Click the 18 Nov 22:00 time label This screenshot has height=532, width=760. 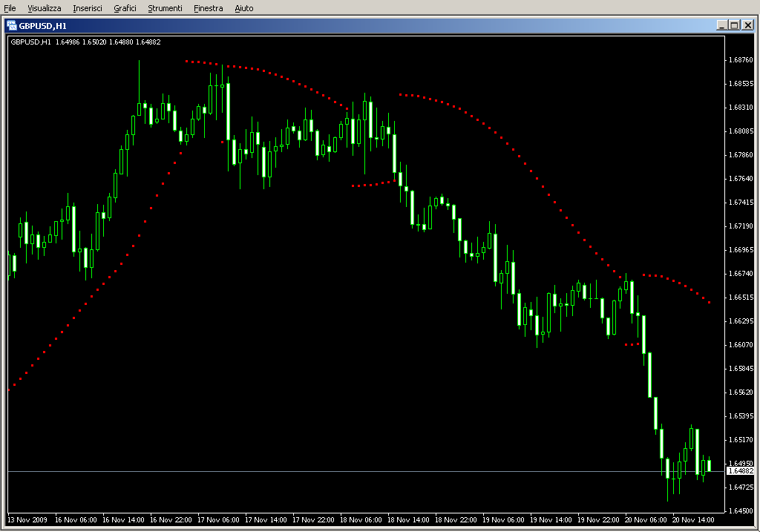(x=456, y=520)
